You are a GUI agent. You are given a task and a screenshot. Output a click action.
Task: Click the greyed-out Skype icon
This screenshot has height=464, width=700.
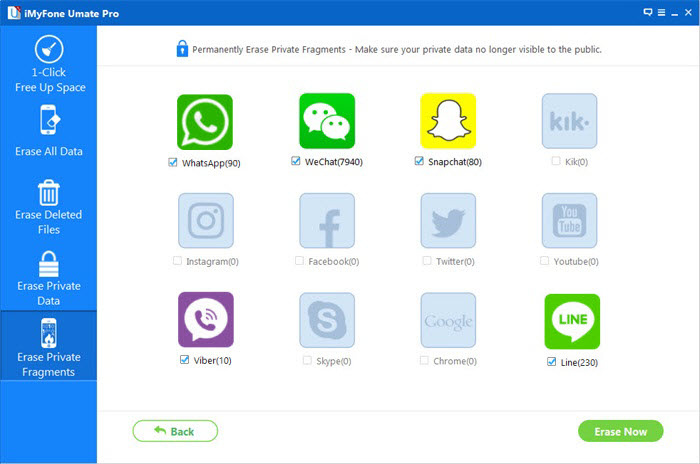327,320
